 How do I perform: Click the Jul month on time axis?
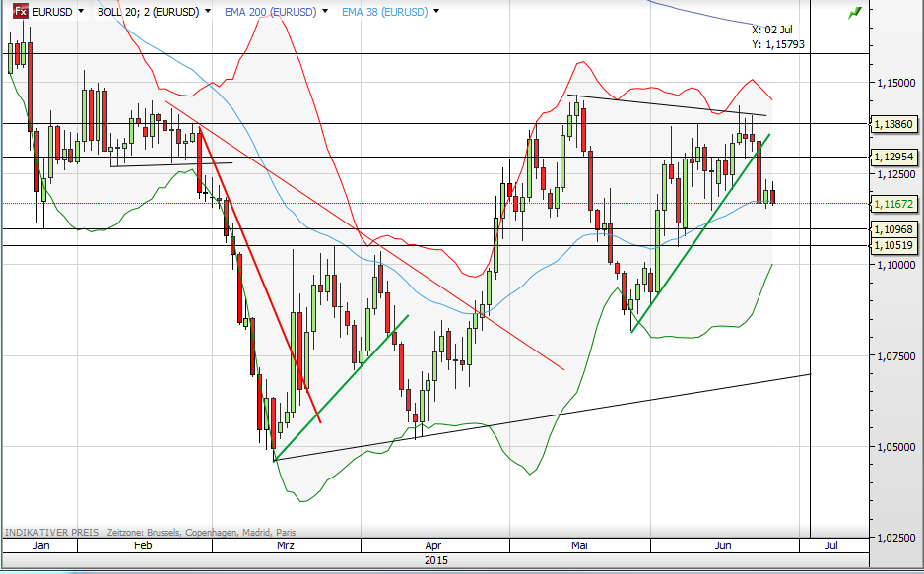coord(831,545)
